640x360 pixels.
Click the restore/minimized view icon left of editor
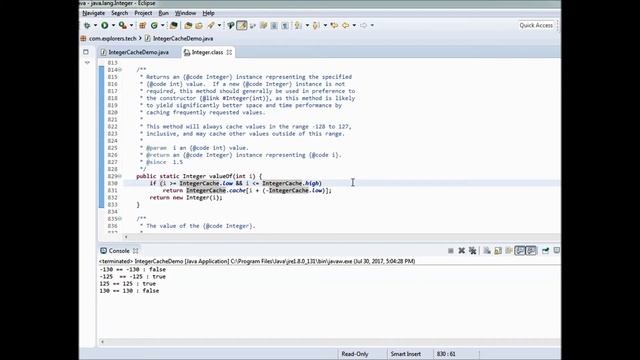tap(86, 52)
